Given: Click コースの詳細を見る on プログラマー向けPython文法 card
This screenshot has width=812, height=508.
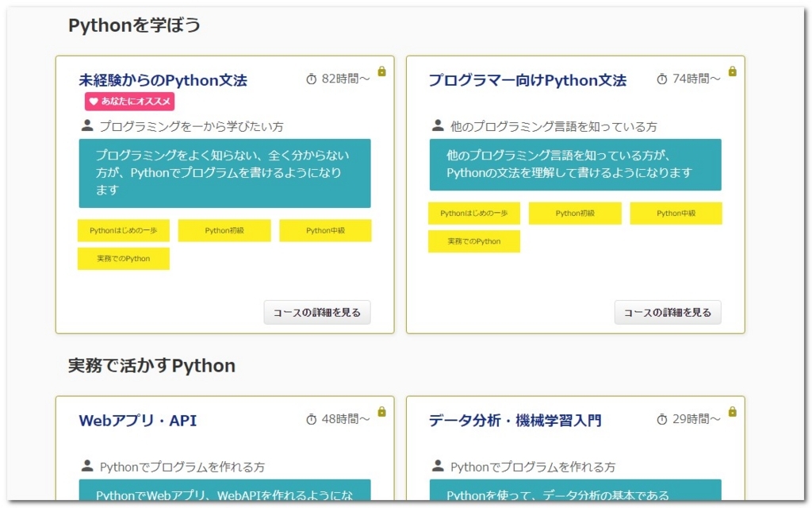Looking at the screenshot, I should pyautogui.click(x=668, y=312).
